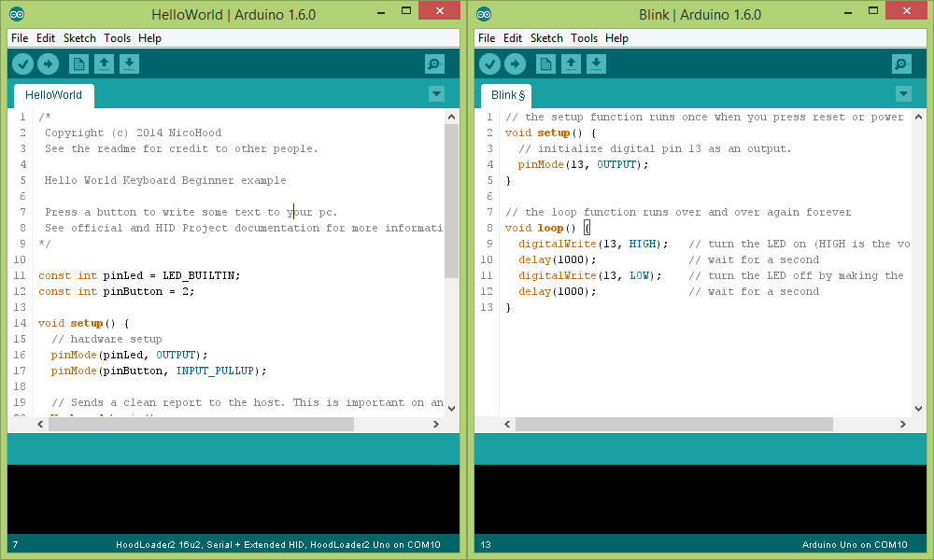Open the Serial Monitor in the HelloWorld window
934x560 pixels.
tap(433, 63)
